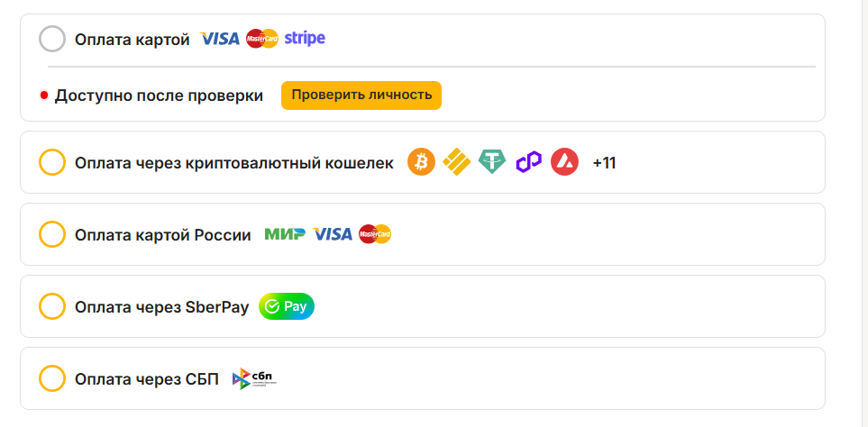Click the Binance coin icon

click(456, 162)
